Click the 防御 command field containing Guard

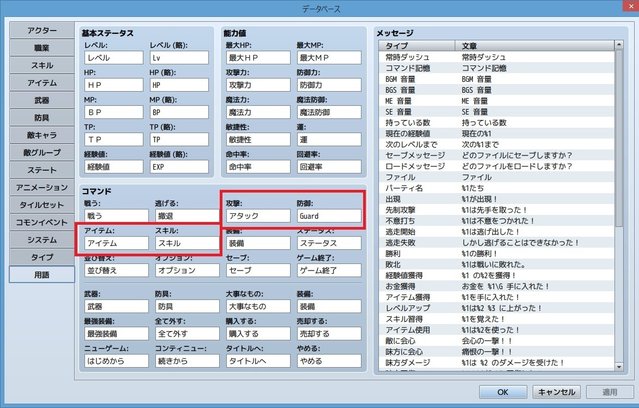(x=329, y=216)
